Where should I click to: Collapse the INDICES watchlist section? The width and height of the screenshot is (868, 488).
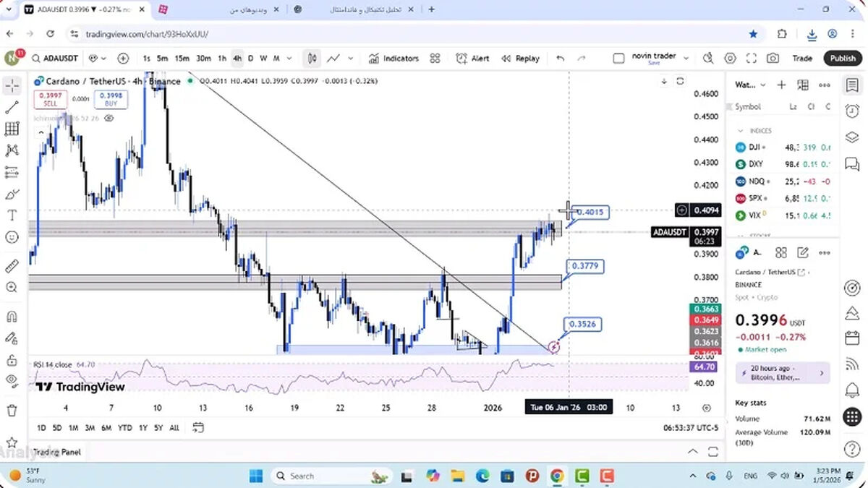(x=740, y=131)
